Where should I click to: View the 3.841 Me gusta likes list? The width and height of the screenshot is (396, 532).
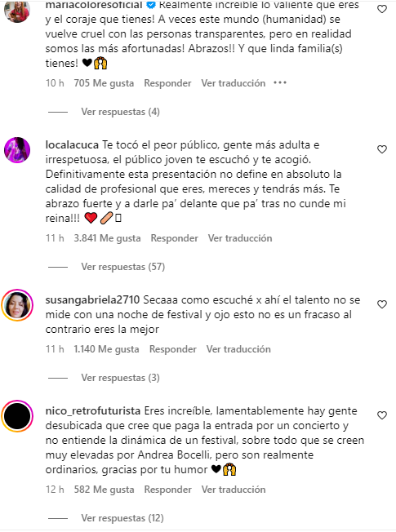tap(107, 238)
